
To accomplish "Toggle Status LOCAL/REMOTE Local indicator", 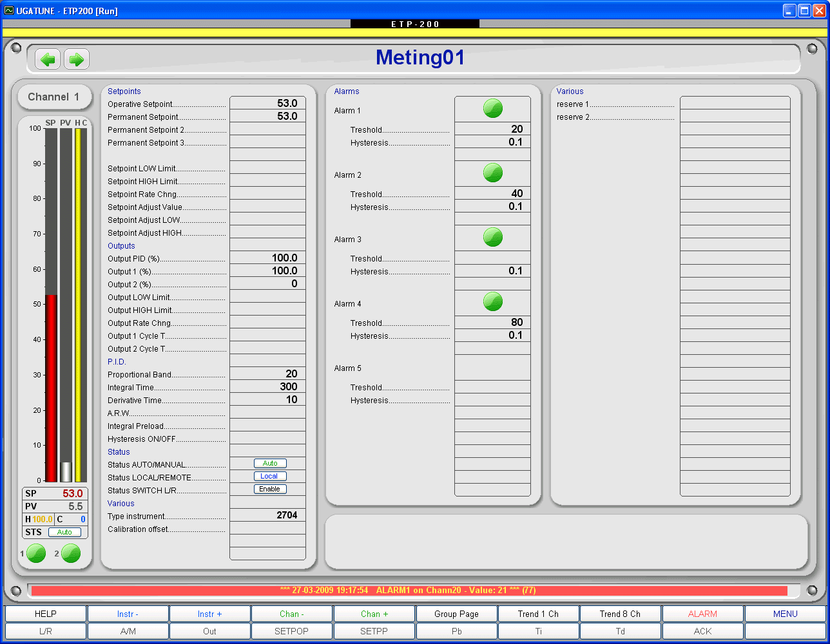I will point(270,477).
